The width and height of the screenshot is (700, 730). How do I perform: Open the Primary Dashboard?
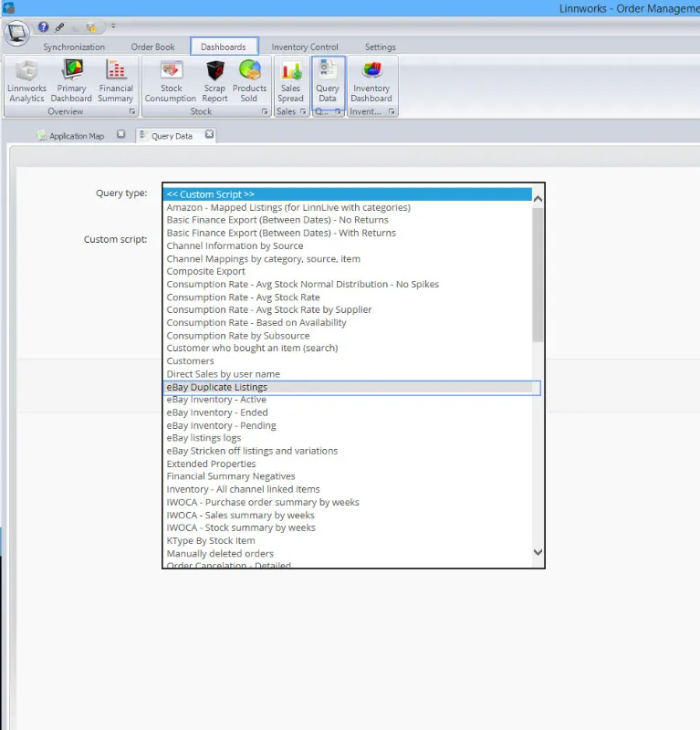(x=71, y=81)
